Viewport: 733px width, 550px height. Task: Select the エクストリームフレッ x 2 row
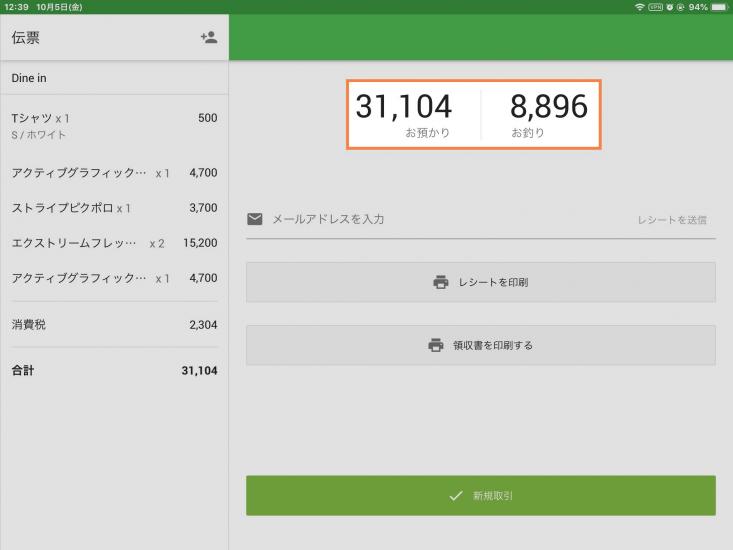pos(114,243)
